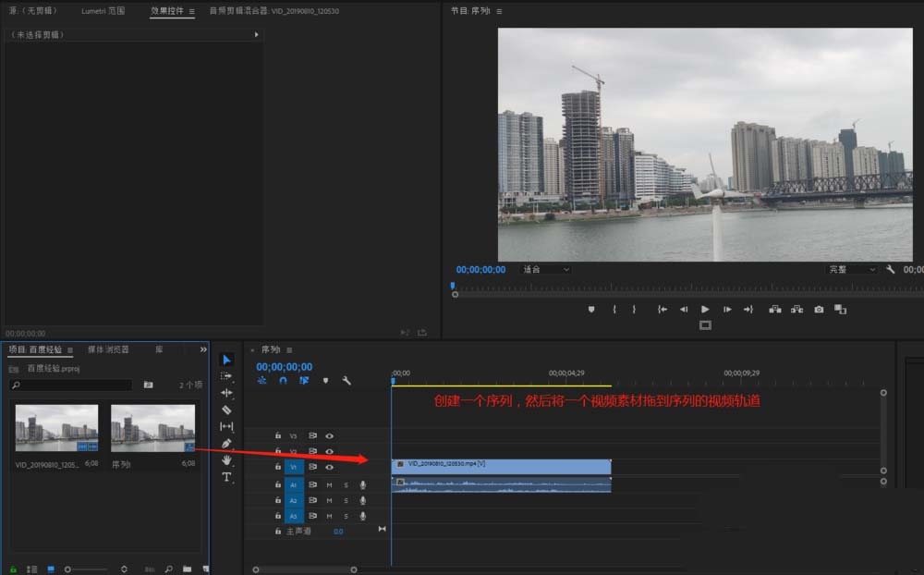The height and width of the screenshot is (575, 924).
Task: Open timeline display settings wrench
Action: pyautogui.click(x=346, y=380)
